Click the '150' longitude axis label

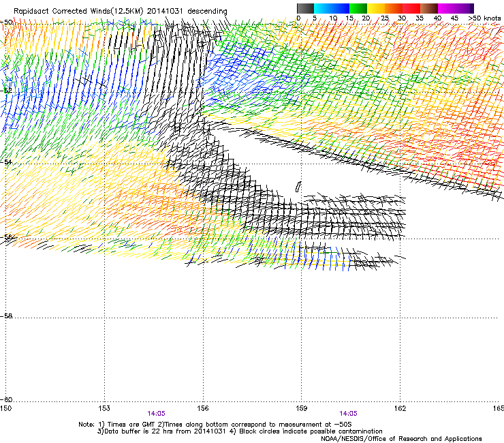[x=5, y=408]
